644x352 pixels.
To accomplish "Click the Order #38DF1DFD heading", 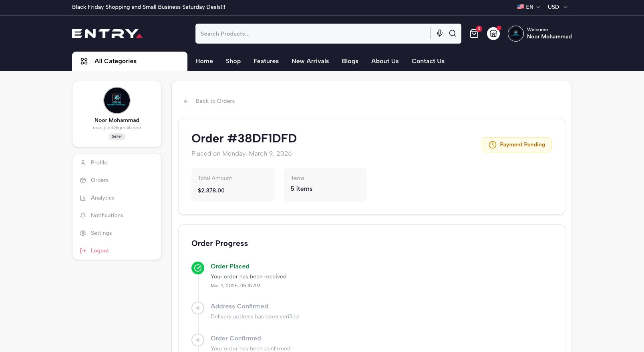I will 244,138.
